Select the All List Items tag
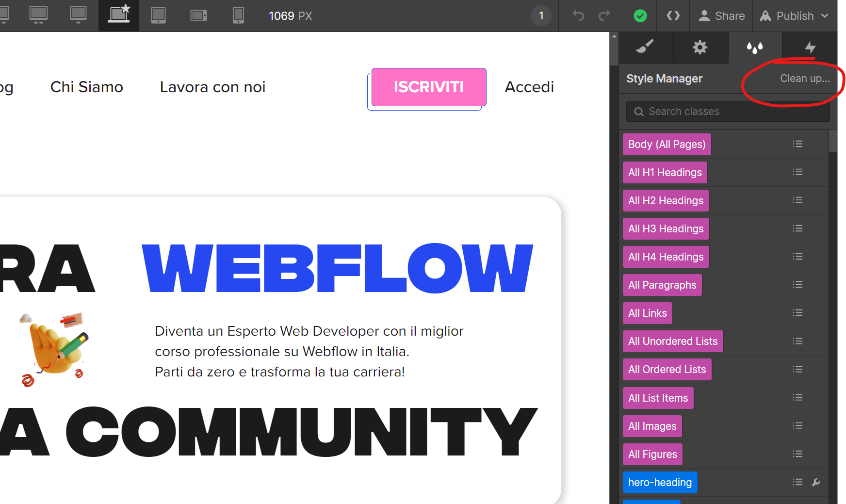The height and width of the screenshot is (504, 846). pos(658,398)
